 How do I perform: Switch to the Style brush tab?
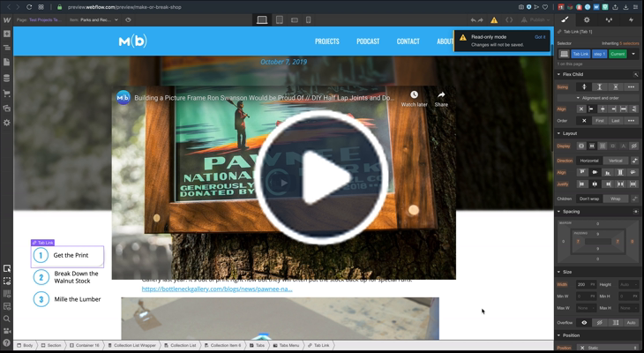point(565,19)
